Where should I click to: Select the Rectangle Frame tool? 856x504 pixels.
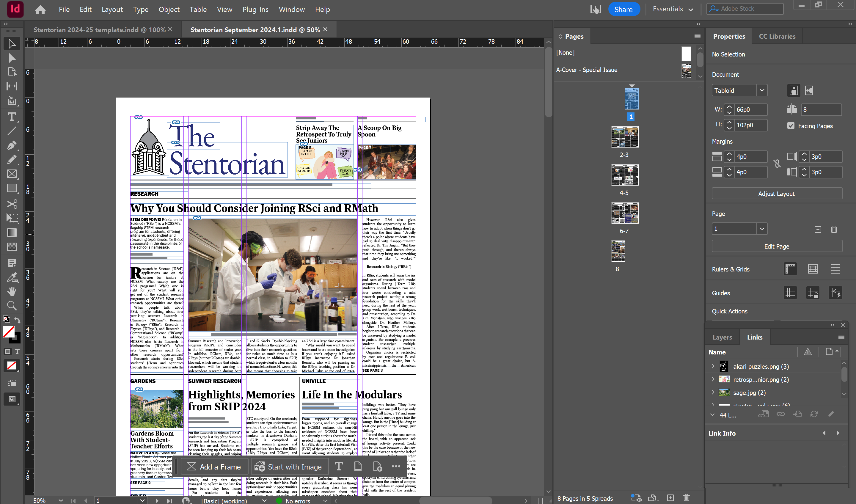point(12,174)
